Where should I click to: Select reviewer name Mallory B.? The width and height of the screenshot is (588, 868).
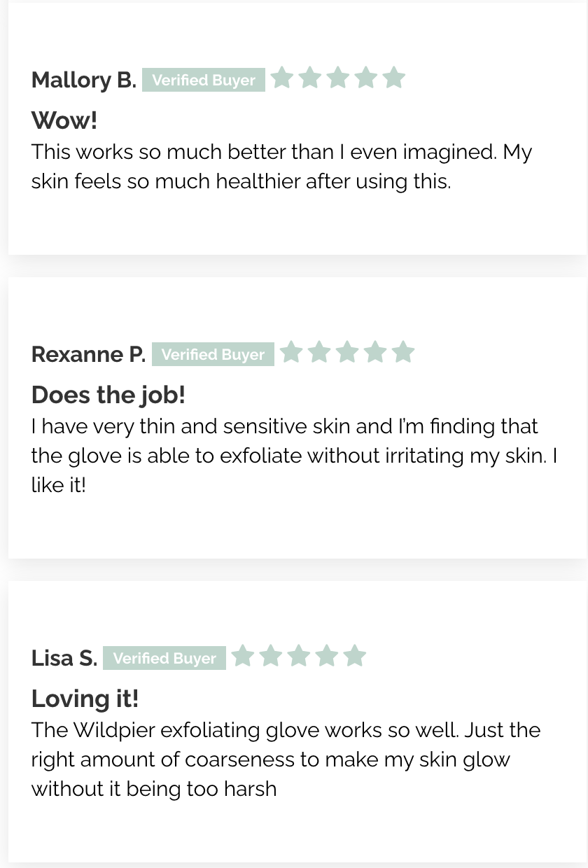[84, 80]
